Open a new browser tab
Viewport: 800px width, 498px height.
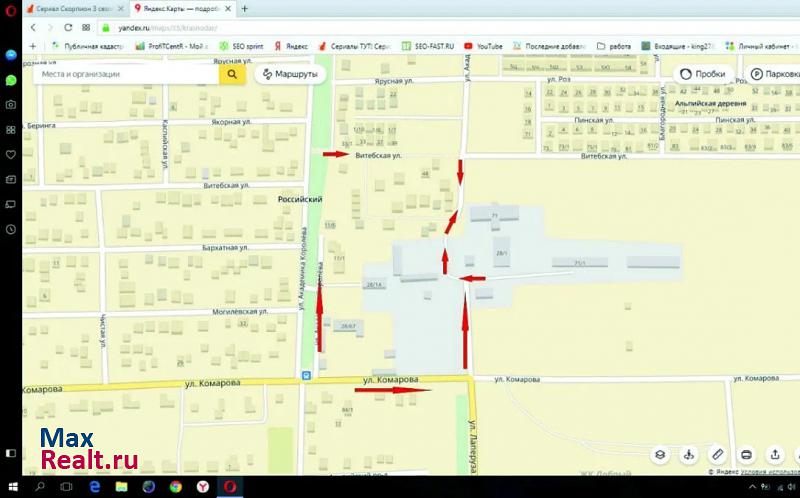246,8
